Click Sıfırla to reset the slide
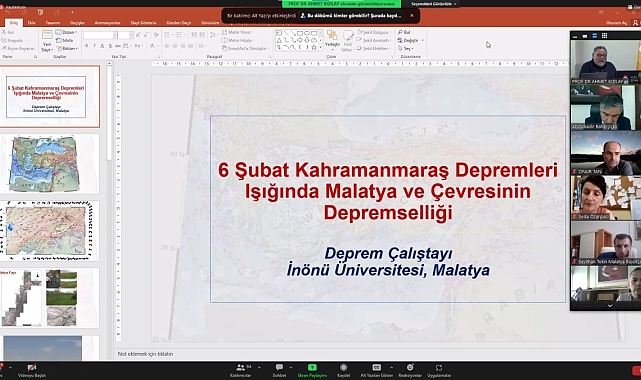This screenshot has height=380, width=641. click(65, 40)
